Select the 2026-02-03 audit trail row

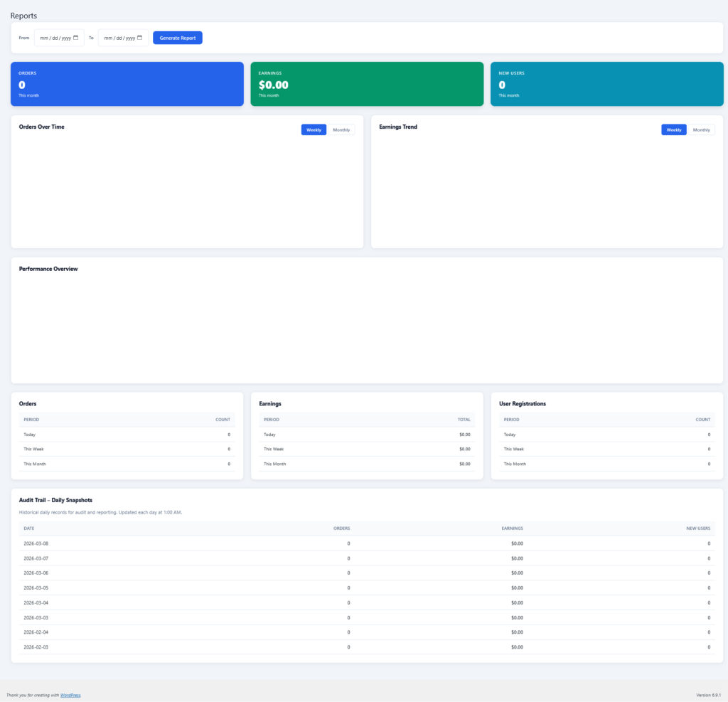click(367, 647)
